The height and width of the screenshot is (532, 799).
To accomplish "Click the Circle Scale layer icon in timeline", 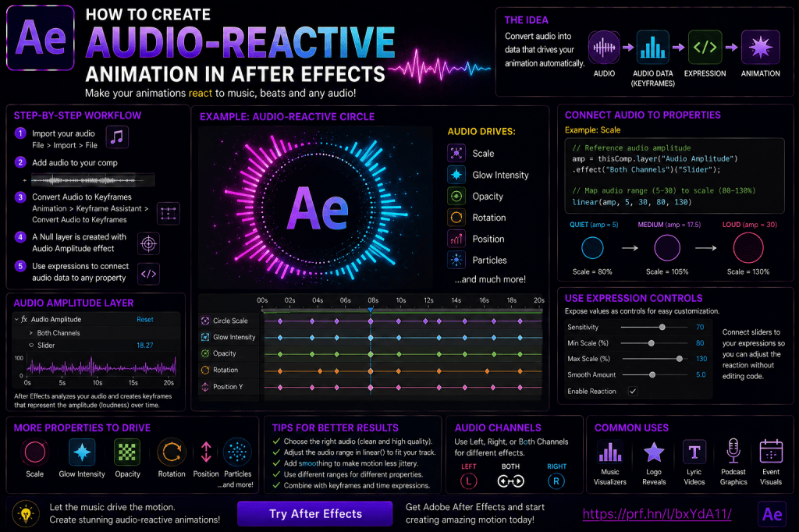I will point(205,321).
